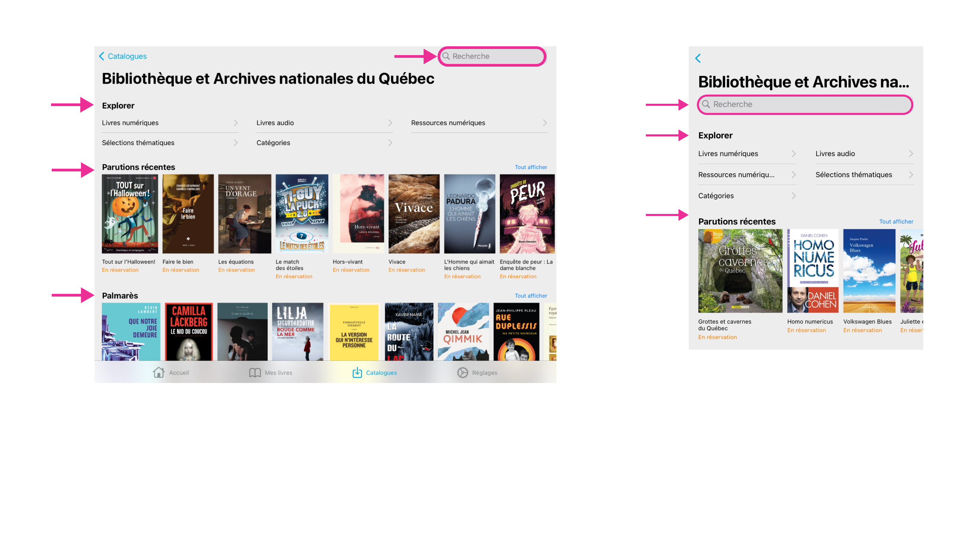
Task: Open Catégories in the right phone view
Action: (747, 196)
